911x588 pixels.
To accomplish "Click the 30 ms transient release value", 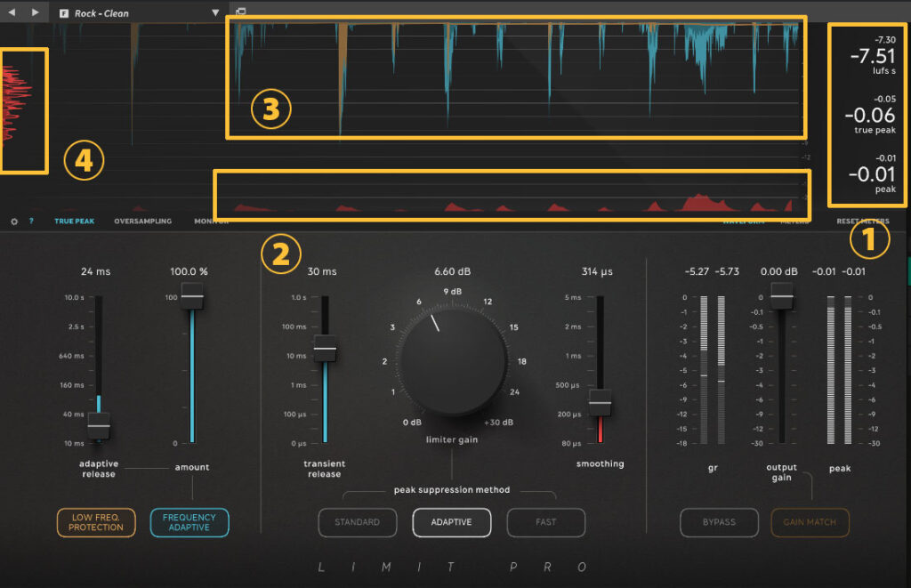I will coord(322,271).
